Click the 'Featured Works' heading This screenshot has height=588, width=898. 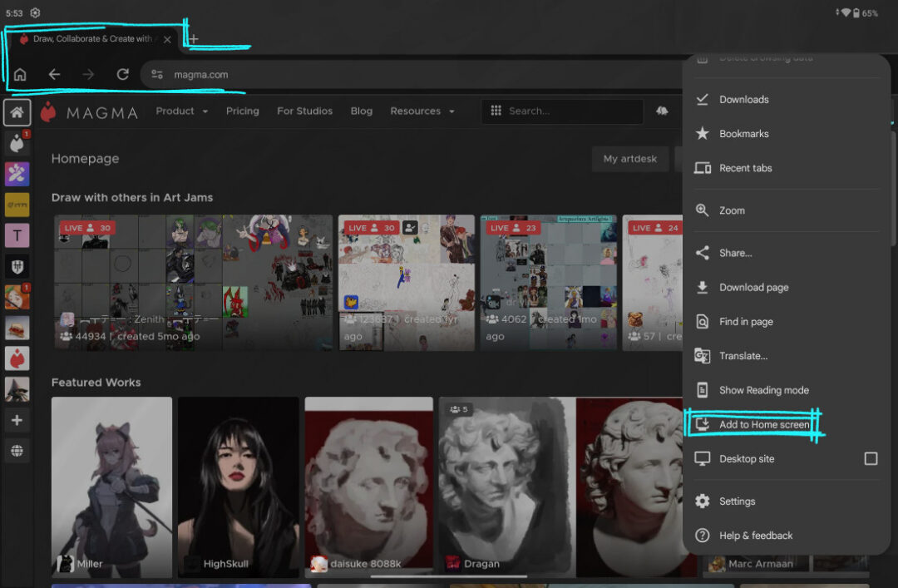coord(96,383)
